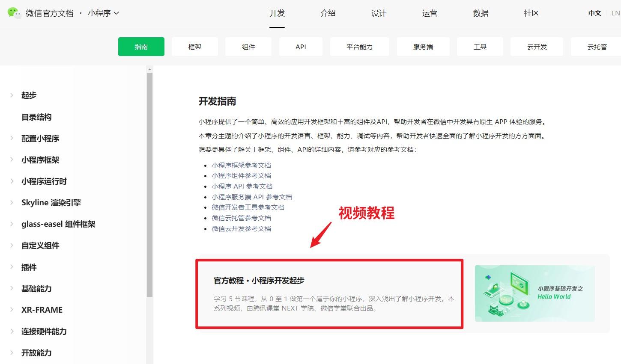
Task: Open 自定义组件 sidebar entry
Action: [x=40, y=246]
